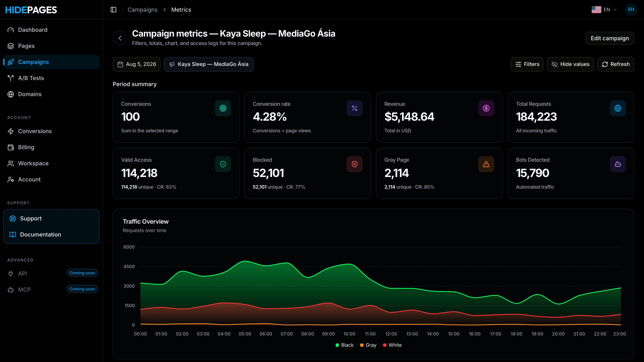The width and height of the screenshot is (644, 362).
Task: Expand the Filters panel
Action: coord(527,64)
